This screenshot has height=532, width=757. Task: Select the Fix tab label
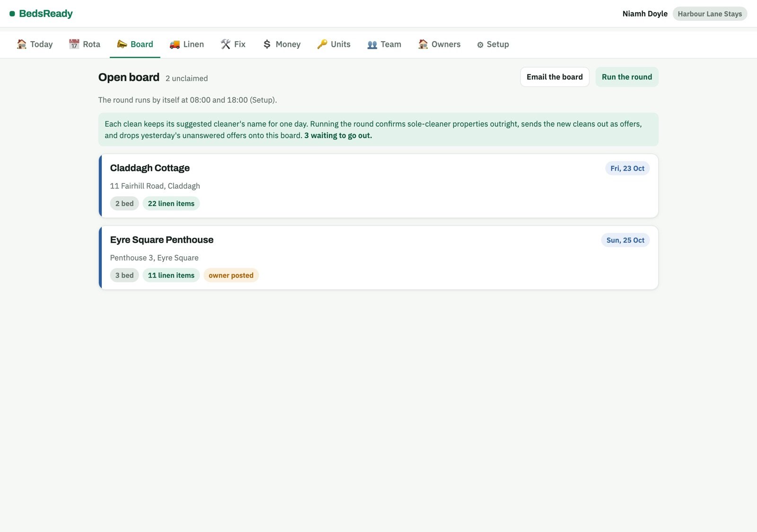coord(240,44)
